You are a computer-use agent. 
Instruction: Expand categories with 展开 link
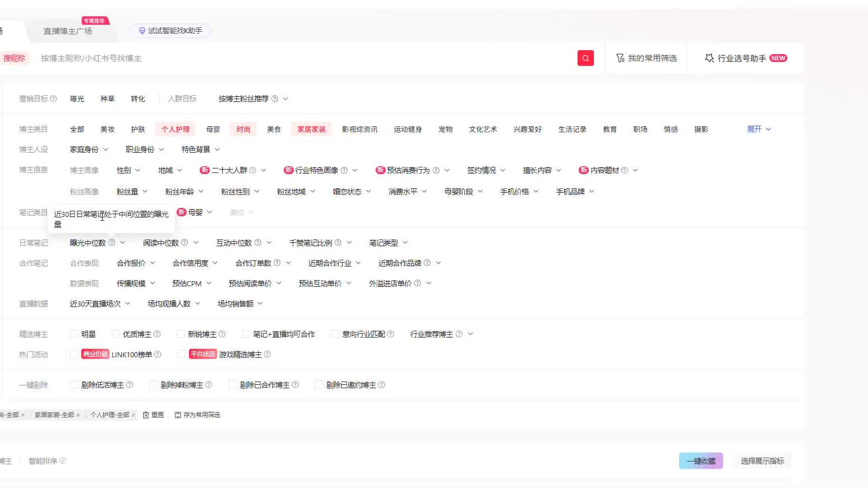[x=759, y=129]
